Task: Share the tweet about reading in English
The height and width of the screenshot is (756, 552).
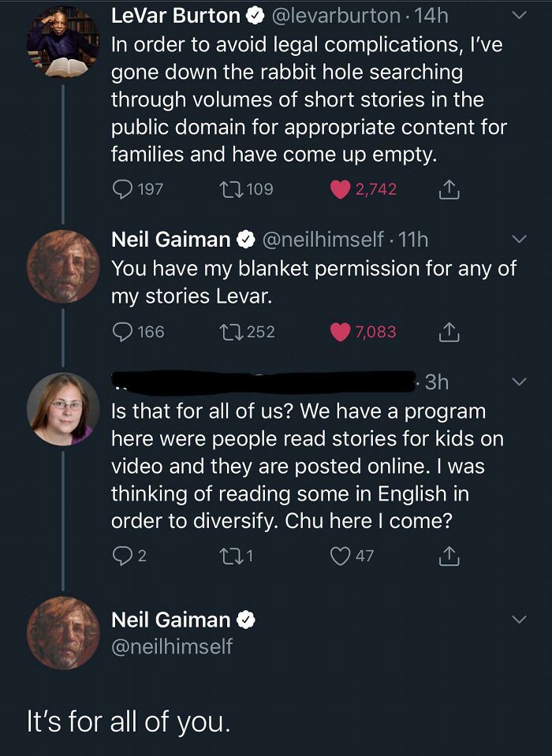Action: click(446, 557)
